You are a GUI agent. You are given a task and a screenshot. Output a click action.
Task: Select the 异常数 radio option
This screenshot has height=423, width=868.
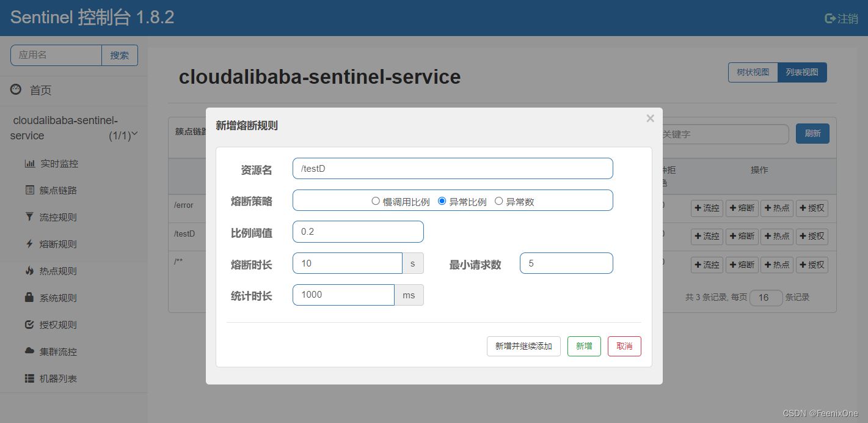point(498,201)
